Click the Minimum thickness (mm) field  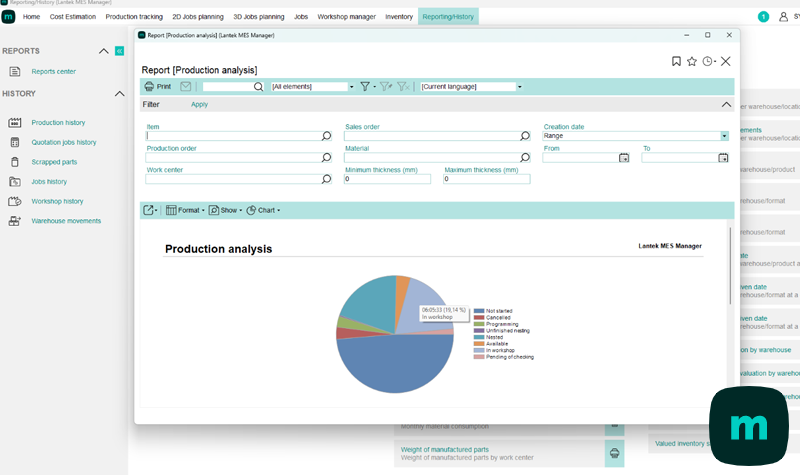coord(387,179)
